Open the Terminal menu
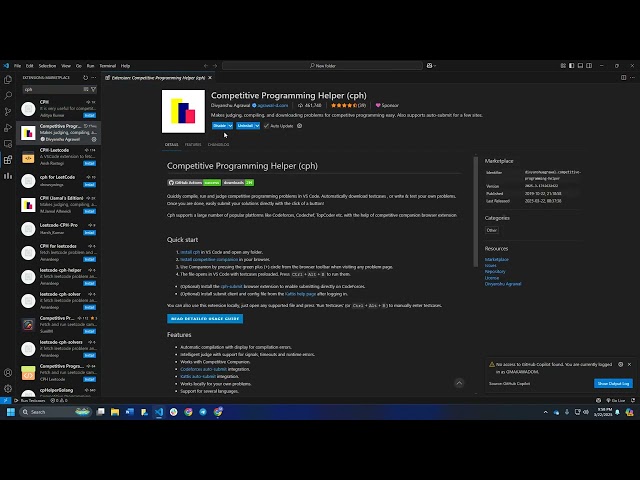The height and width of the screenshot is (480, 640). (108, 66)
